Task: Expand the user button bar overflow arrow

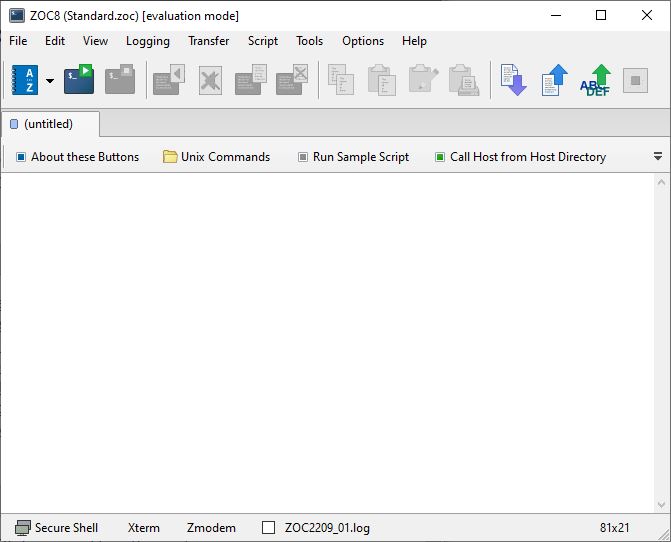Action: click(658, 157)
